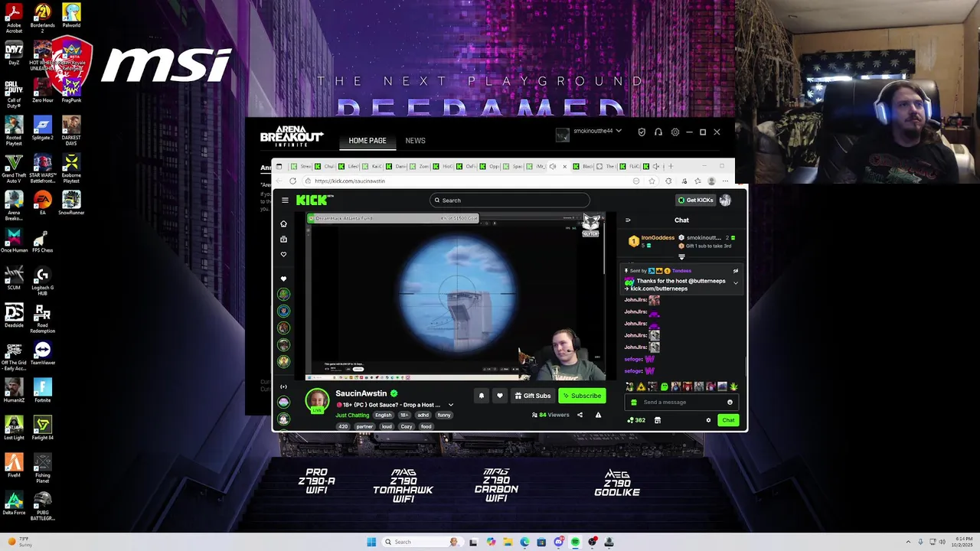Expand recommended channels in sidebar

(x=283, y=386)
